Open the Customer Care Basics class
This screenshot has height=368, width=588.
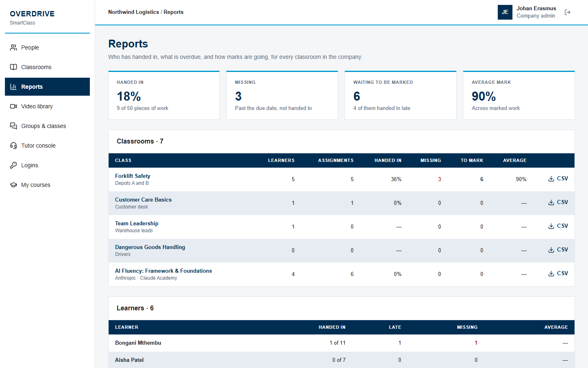pos(143,200)
